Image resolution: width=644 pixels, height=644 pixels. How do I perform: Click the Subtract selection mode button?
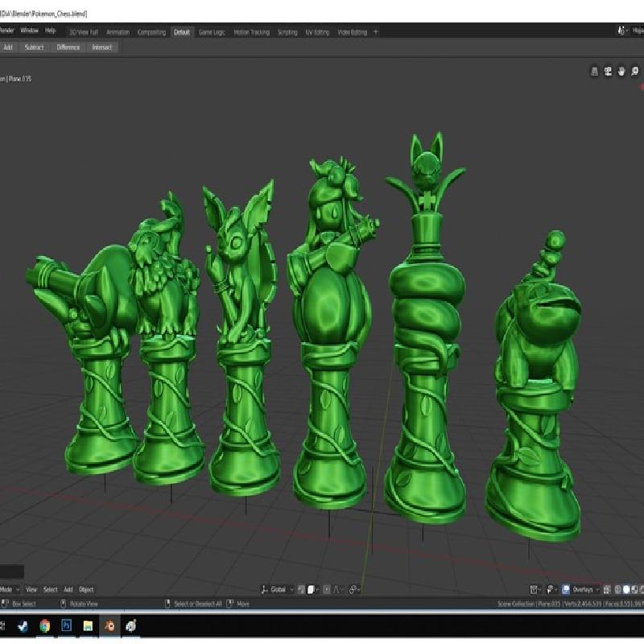[34, 47]
